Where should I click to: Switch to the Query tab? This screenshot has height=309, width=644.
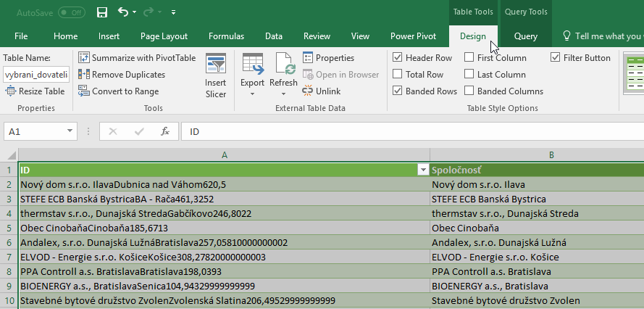[526, 36]
